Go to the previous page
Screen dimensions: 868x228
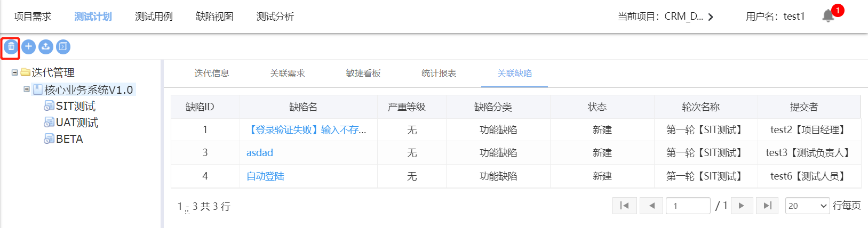[x=651, y=206]
